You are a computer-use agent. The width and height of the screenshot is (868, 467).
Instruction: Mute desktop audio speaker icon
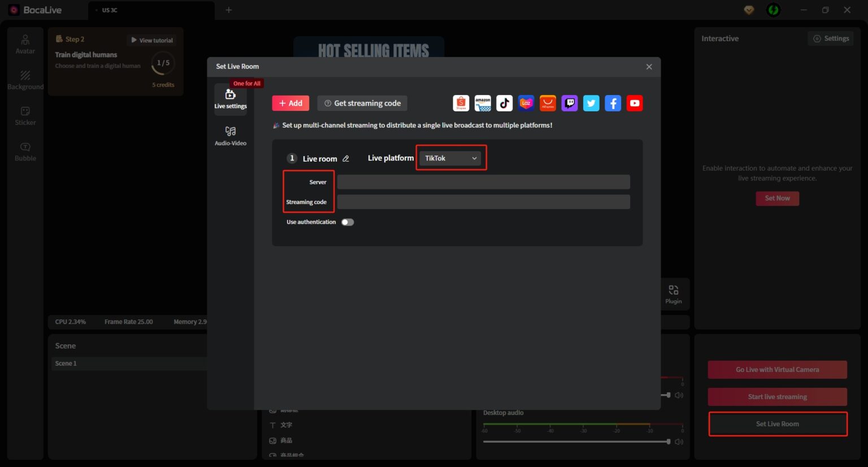679,442
